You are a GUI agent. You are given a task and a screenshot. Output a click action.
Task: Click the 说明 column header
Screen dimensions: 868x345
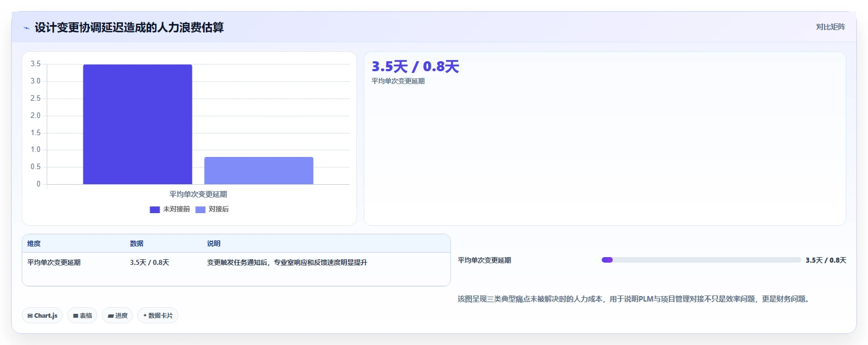(214, 244)
